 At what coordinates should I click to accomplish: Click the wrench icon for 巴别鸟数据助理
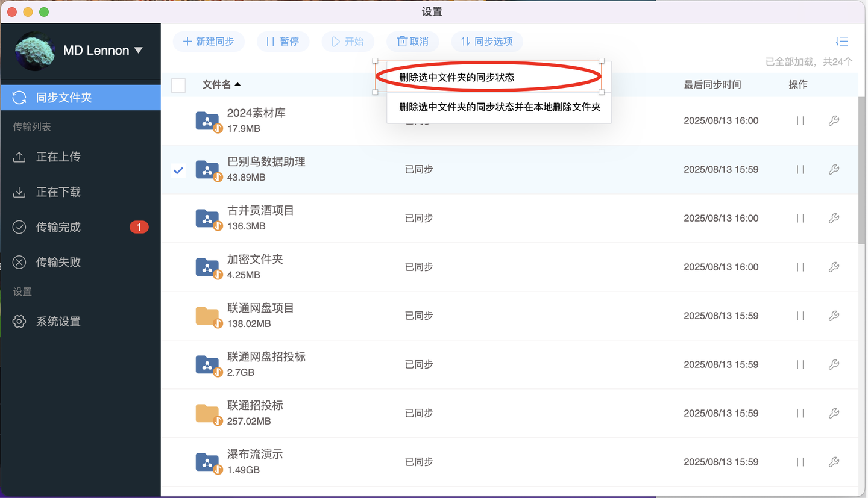point(834,169)
